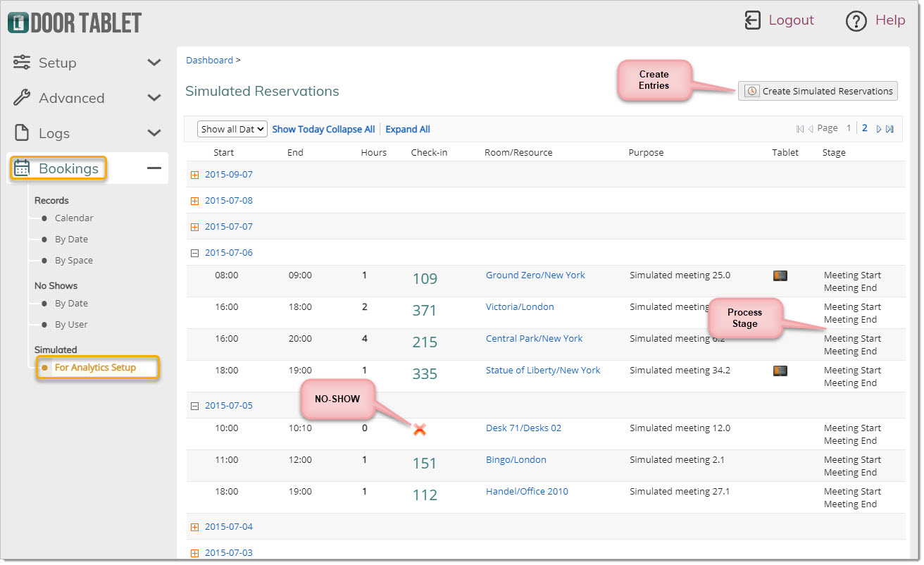The width and height of the screenshot is (924, 565).
Task: Click the Logout door icon
Action: 753,20
